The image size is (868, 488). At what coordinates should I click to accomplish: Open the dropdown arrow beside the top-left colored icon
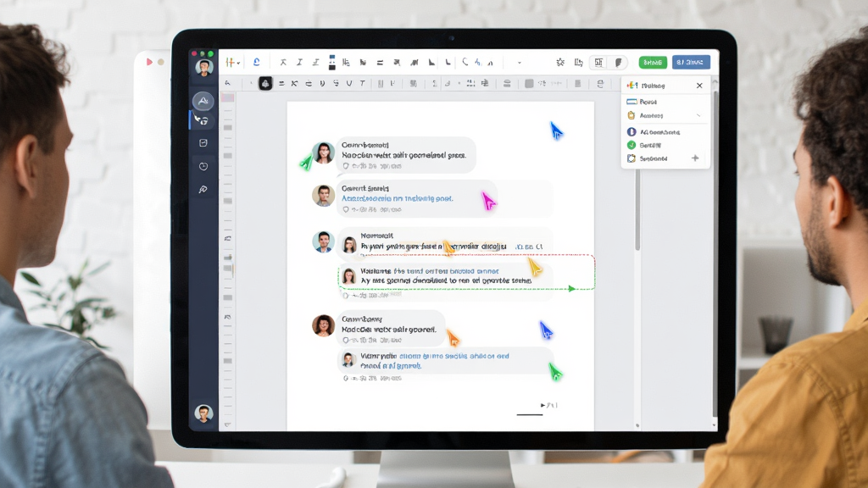238,63
